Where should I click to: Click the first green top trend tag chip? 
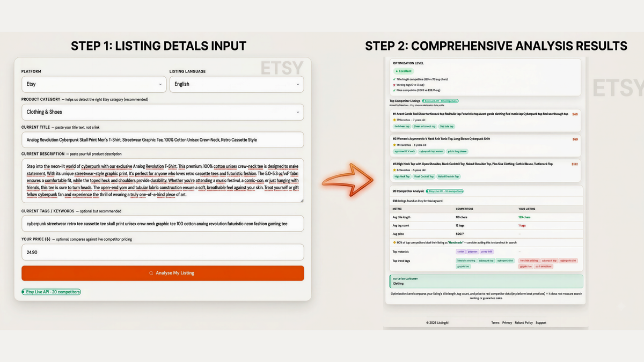(466, 261)
